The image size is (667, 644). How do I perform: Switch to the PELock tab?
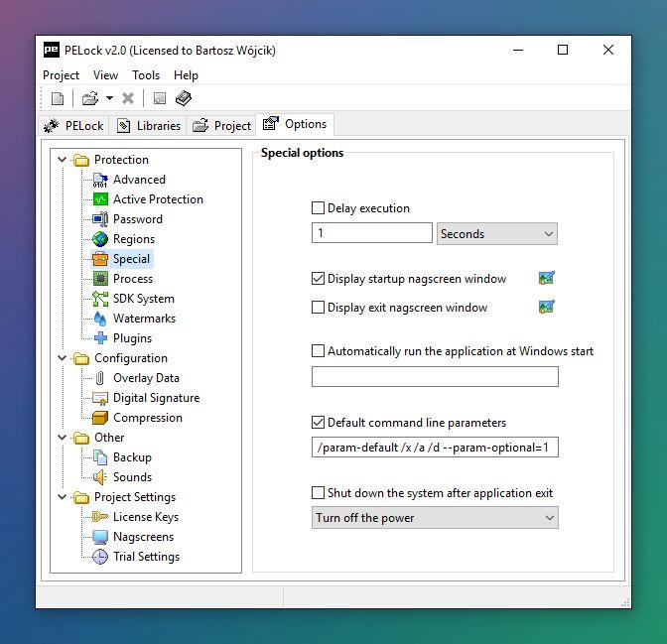point(73,125)
